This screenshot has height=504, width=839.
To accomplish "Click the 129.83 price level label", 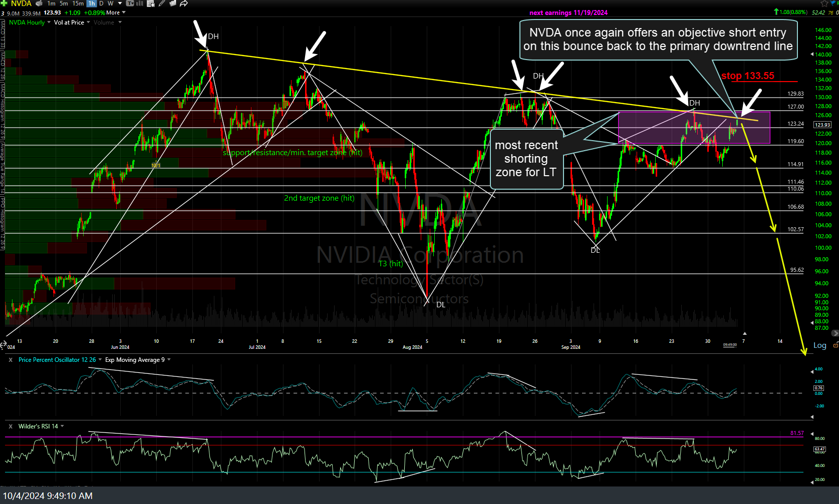I will pos(795,94).
